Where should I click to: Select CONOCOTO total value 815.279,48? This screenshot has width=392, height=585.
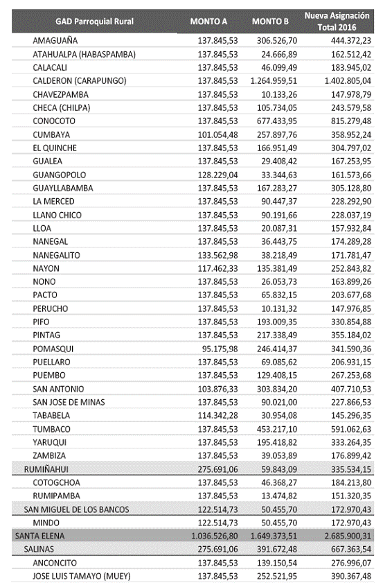351,121
